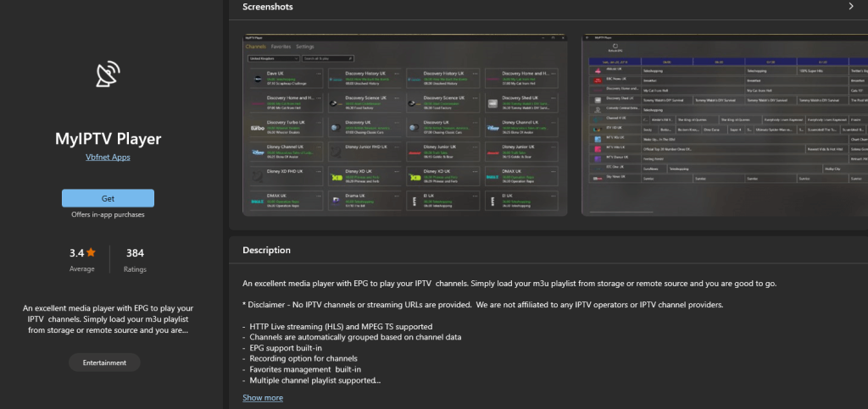Click the orange star rating icon
The height and width of the screenshot is (409, 868).
point(91,252)
